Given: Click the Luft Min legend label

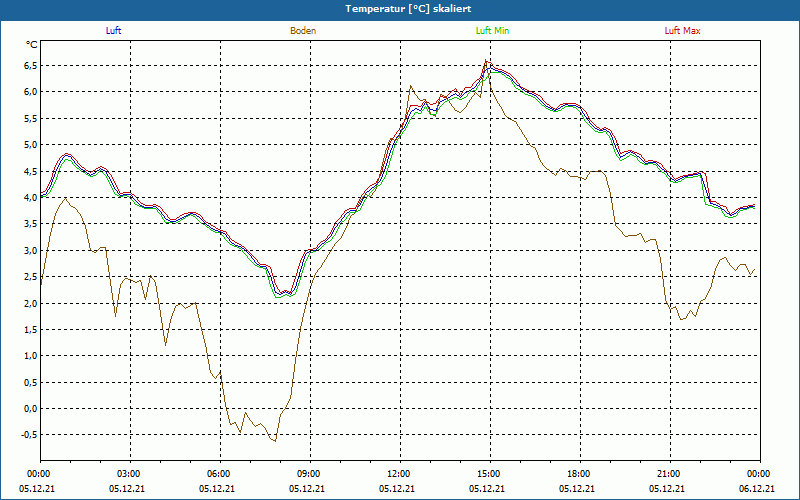Looking at the screenshot, I should (x=492, y=31).
